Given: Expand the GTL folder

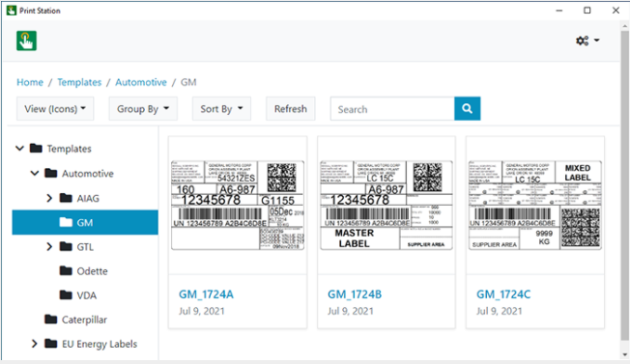Looking at the screenshot, I should [49, 247].
